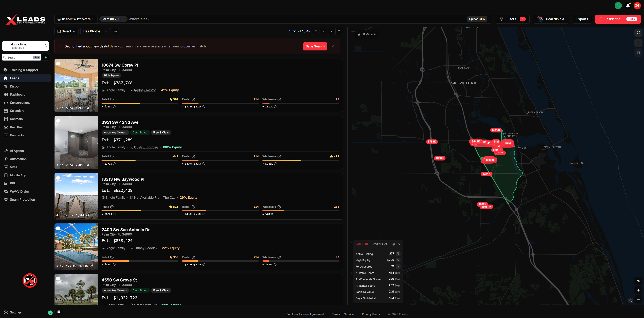Viewport: 644px width, 318px height.
Task: Click the green lightning bolt icon
Action: pos(46,57)
